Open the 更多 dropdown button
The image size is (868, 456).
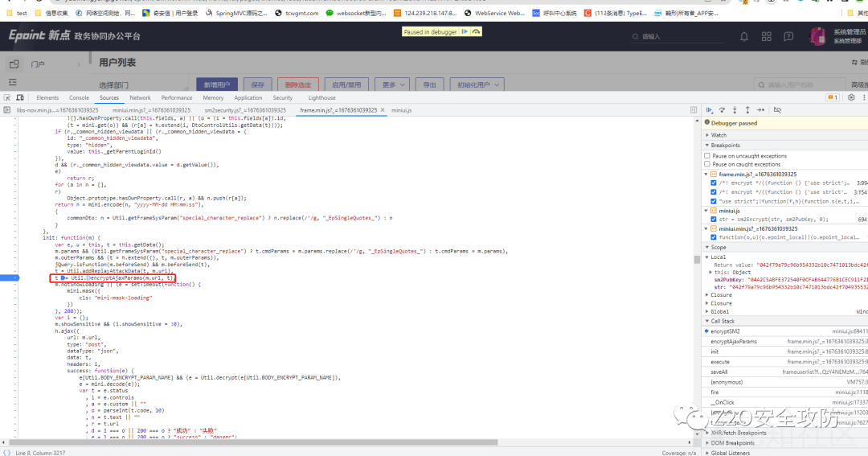click(392, 84)
